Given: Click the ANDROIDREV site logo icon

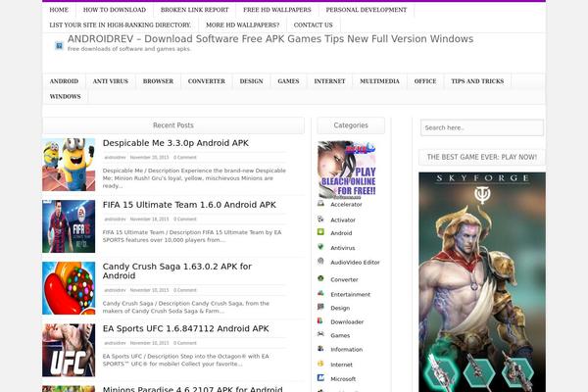Looking at the screenshot, I should (59, 46).
